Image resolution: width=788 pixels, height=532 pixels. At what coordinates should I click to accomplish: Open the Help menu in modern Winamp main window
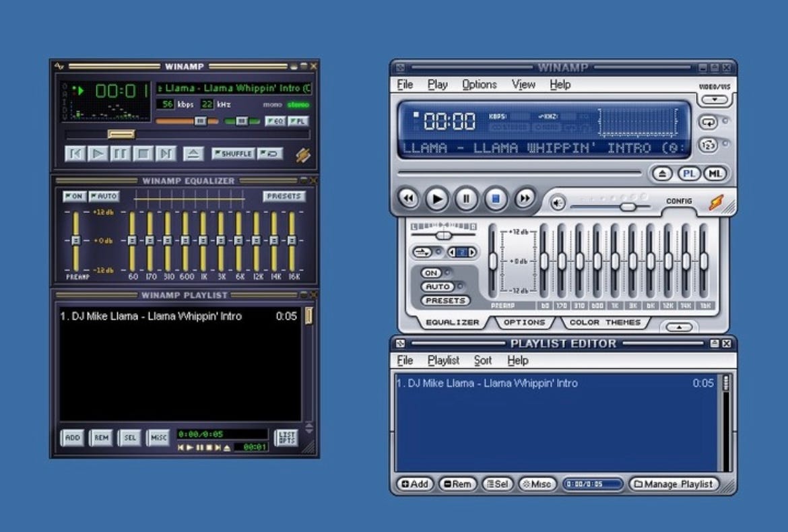(560, 84)
